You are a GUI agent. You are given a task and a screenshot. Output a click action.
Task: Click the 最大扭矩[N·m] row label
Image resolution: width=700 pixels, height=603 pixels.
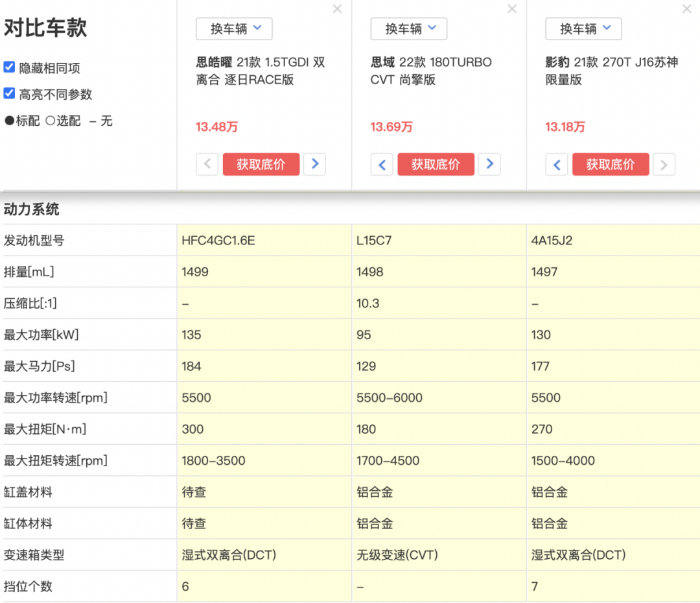(45, 429)
